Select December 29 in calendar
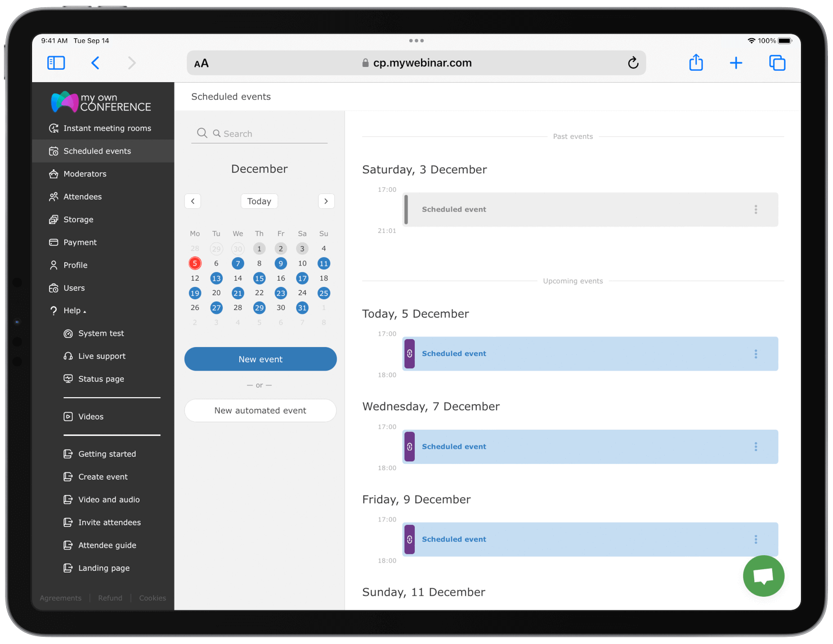 click(259, 308)
